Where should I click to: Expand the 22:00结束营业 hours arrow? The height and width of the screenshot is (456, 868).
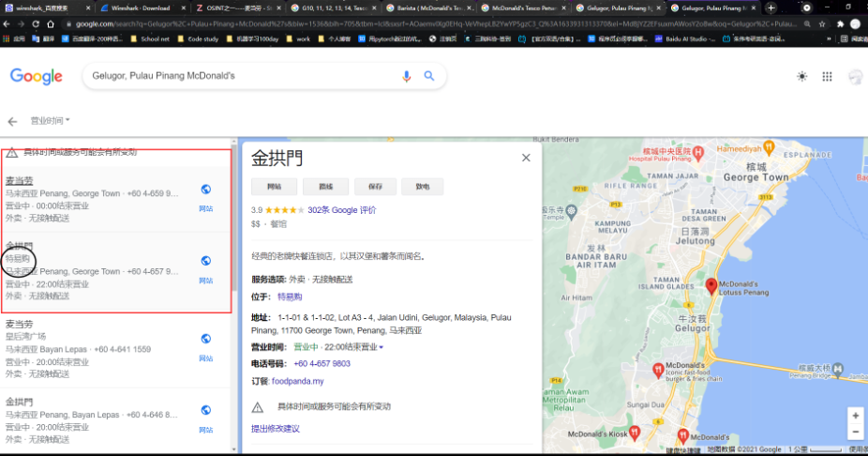[381, 347]
